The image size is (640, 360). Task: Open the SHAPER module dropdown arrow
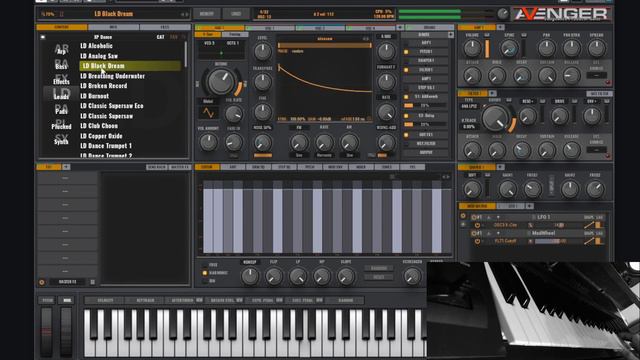[500, 167]
